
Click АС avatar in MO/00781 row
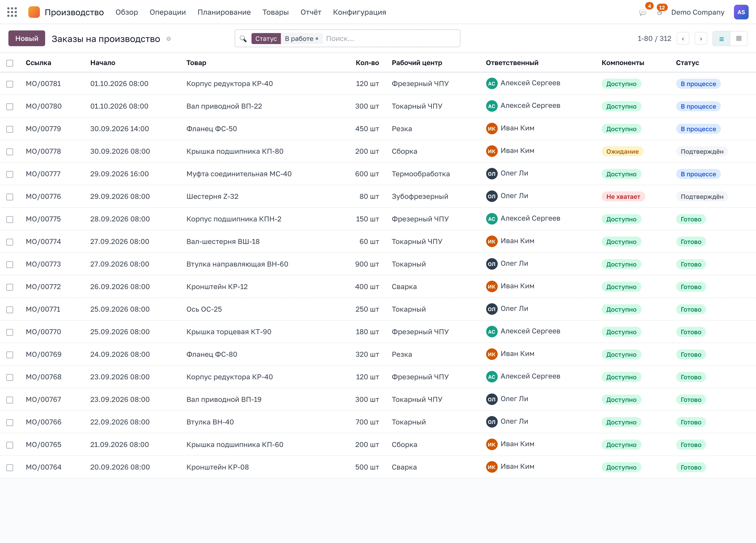(492, 84)
